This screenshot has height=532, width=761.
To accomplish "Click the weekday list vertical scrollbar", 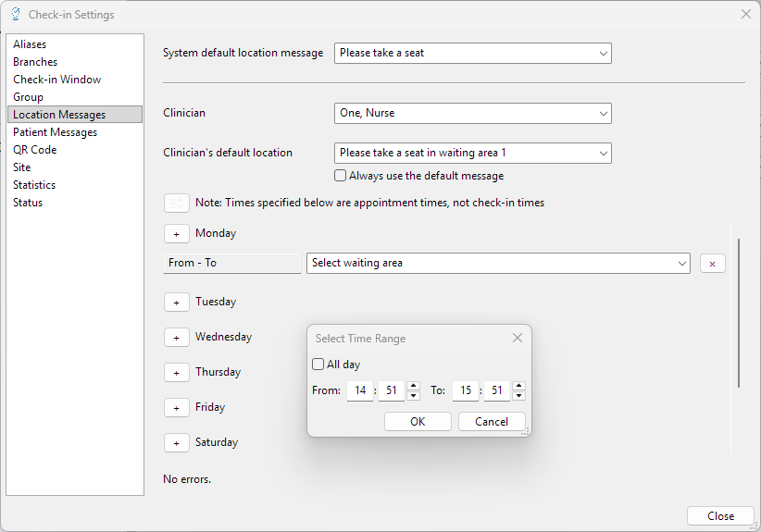I will tap(738, 315).
